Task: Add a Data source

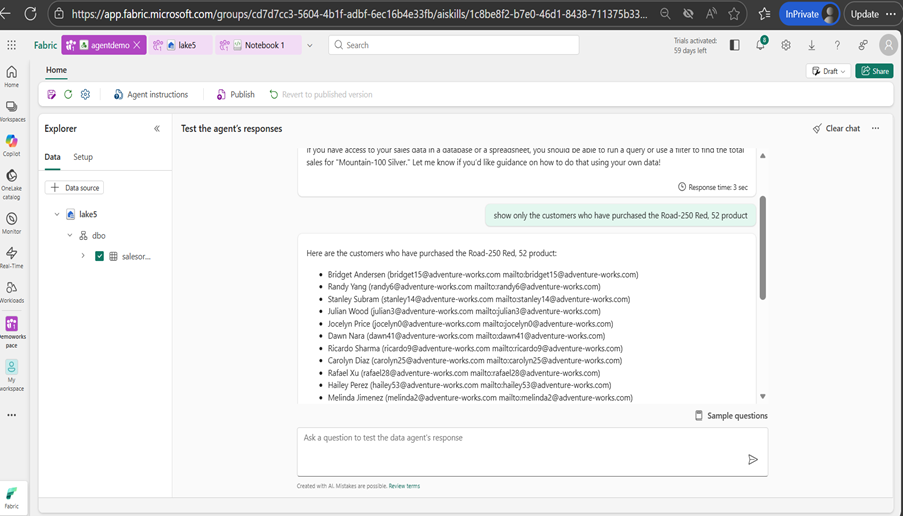Action: click(x=74, y=188)
